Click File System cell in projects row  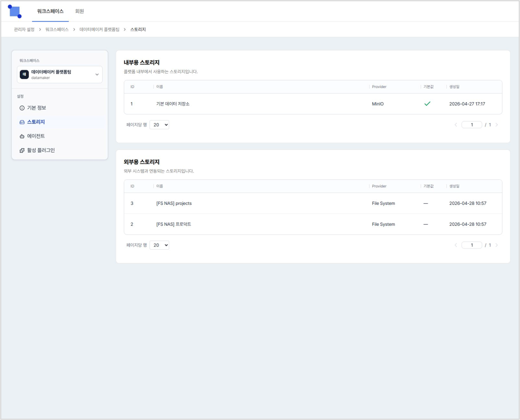[383, 204]
